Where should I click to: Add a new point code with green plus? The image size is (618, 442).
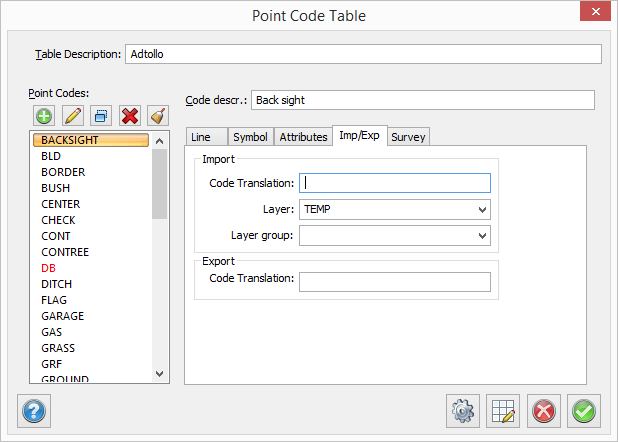coord(43,115)
